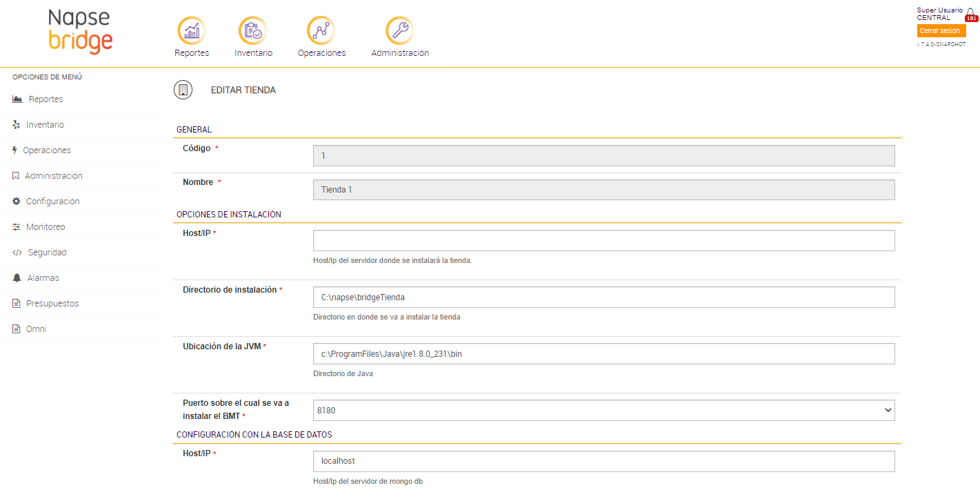Click the notification bell with 181 badge
Viewport: 980px width, 499px height.
point(971,14)
